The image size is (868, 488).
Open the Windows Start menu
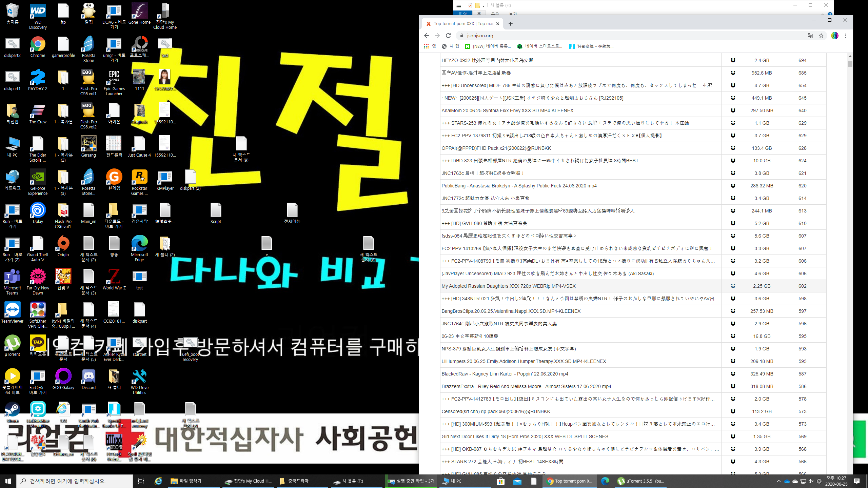tap(8, 481)
